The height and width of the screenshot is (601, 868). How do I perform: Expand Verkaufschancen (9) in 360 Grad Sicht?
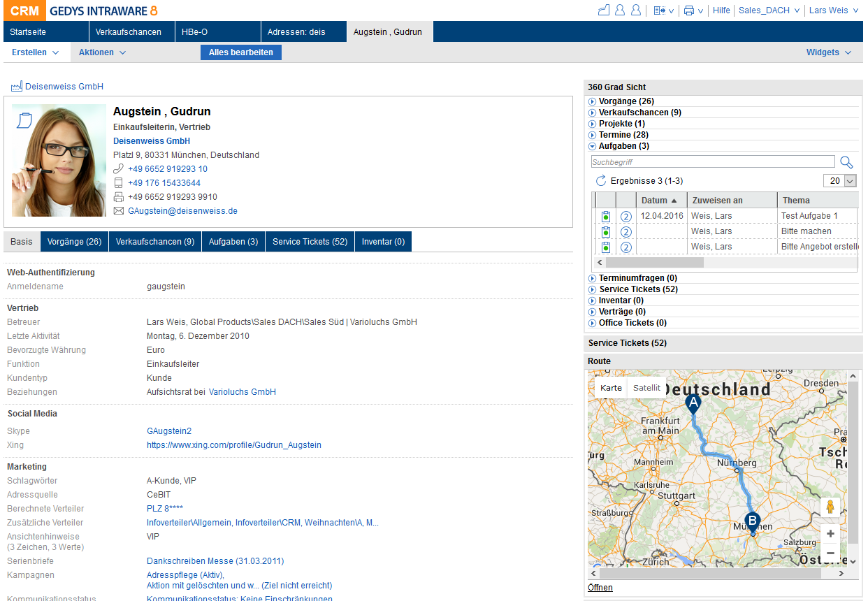[593, 113]
